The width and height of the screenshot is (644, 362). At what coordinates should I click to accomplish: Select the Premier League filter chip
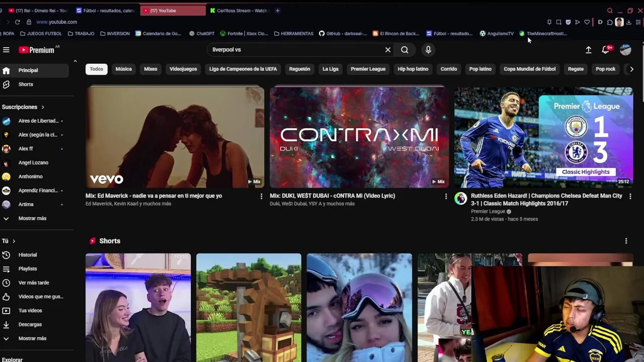(x=368, y=69)
